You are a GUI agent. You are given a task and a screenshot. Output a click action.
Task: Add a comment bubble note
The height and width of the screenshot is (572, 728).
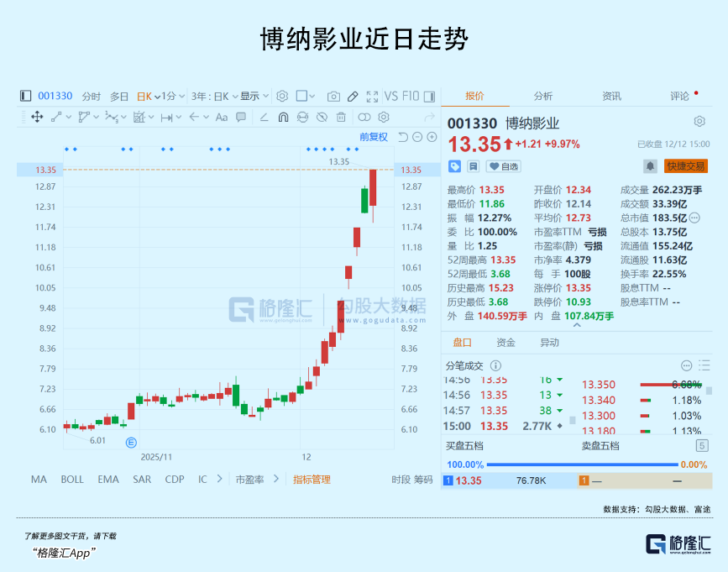pyautogui.click(x=241, y=117)
